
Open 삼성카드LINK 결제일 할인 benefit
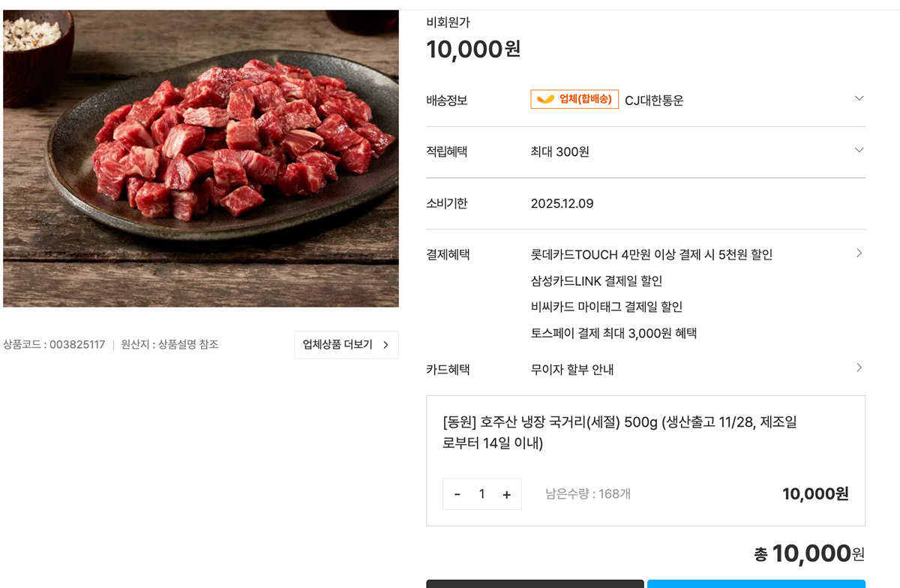tap(596, 281)
